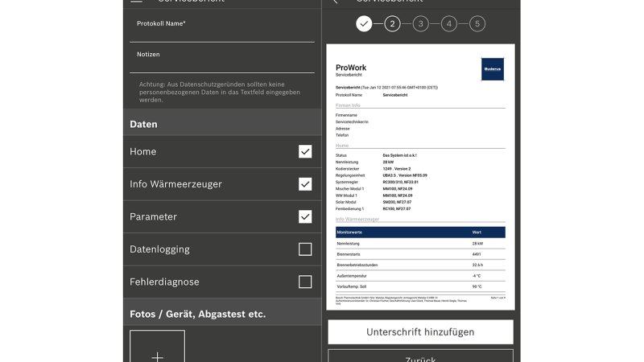Open the ProWork report preview page
The width and height of the screenshot is (644, 362).
click(420, 177)
